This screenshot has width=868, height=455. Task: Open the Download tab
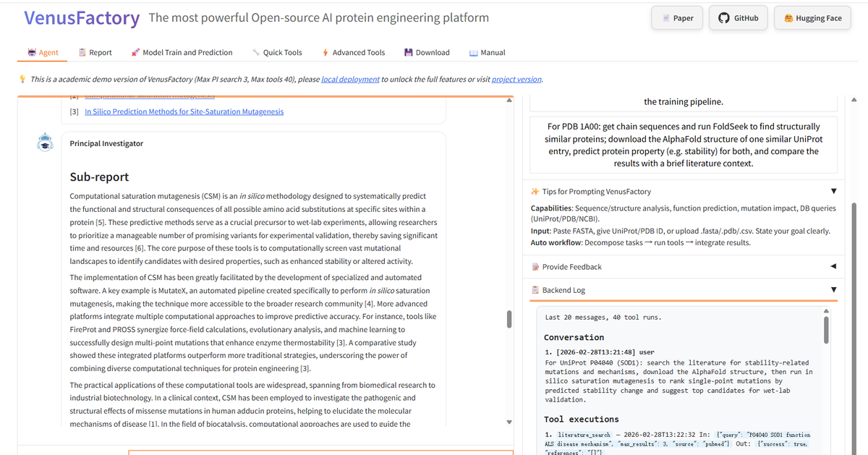click(x=427, y=53)
